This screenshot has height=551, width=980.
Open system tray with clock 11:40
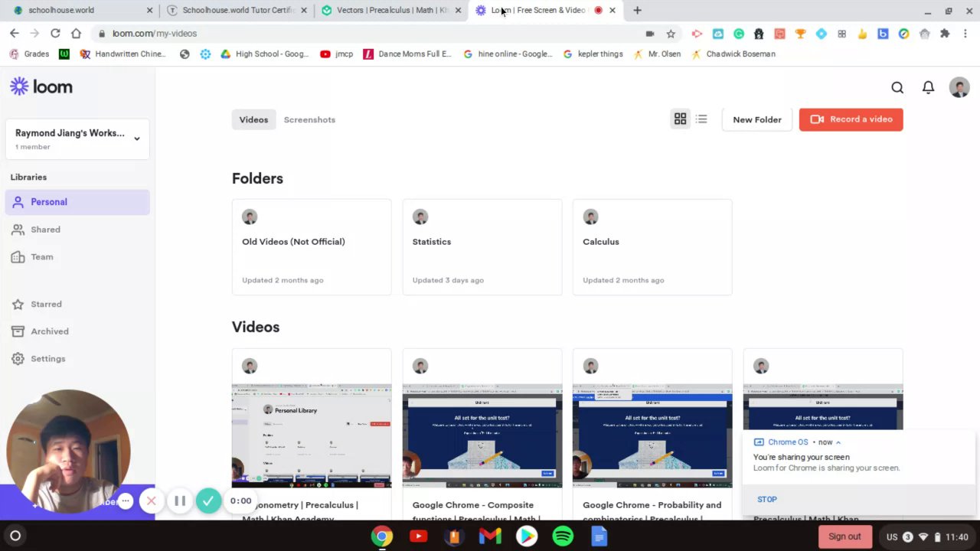(x=927, y=536)
